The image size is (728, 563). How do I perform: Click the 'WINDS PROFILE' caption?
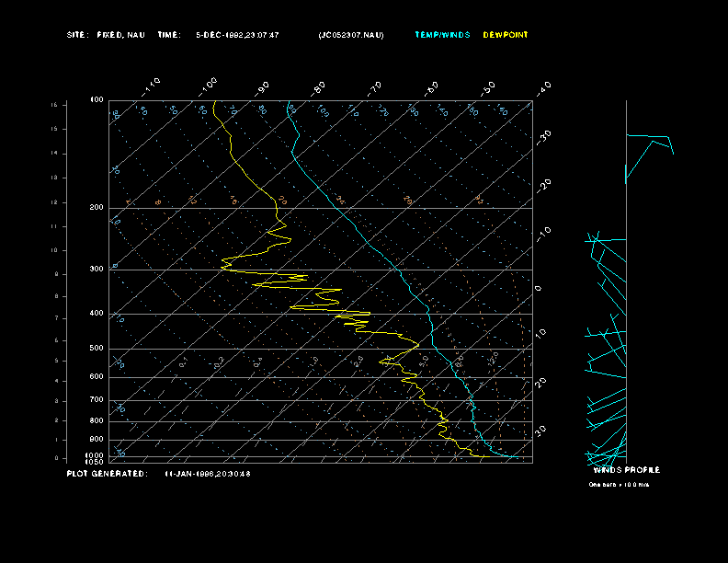(626, 470)
